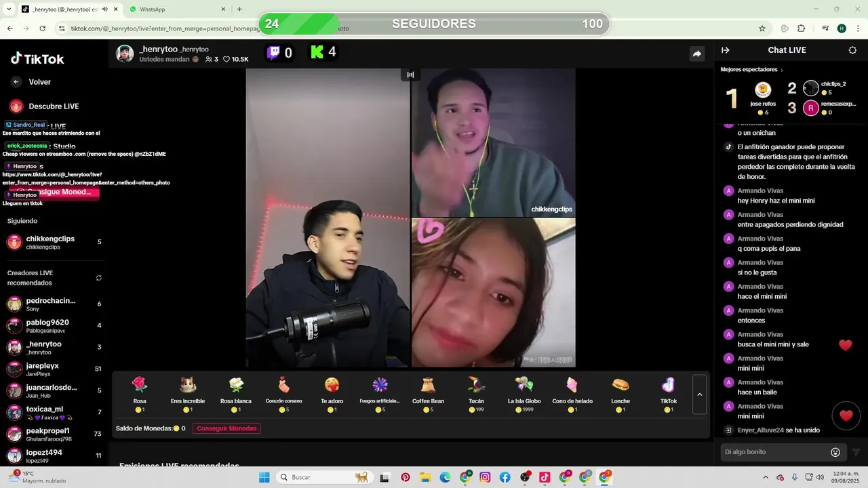Open Chrome three-dot menu
The image size is (868, 488).
pos(857,28)
